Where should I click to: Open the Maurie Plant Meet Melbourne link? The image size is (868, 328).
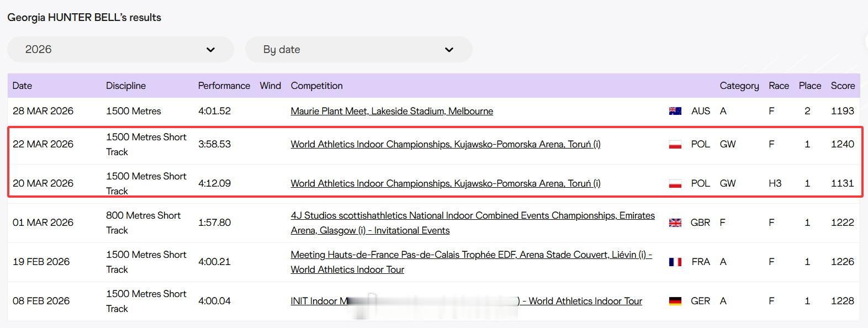(x=392, y=111)
